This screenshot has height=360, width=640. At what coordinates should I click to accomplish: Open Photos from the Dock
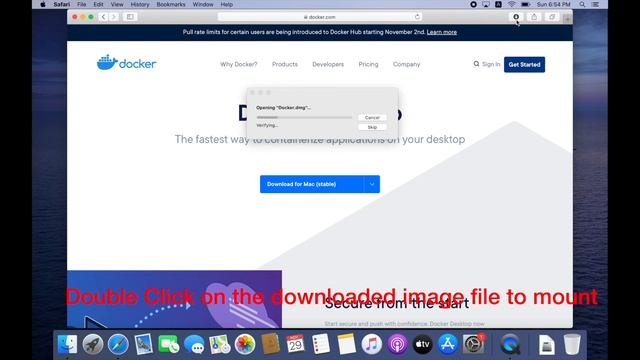(245, 344)
